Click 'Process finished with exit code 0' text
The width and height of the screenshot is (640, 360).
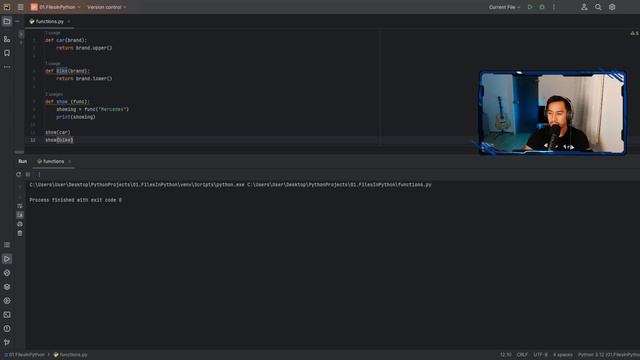pos(76,200)
